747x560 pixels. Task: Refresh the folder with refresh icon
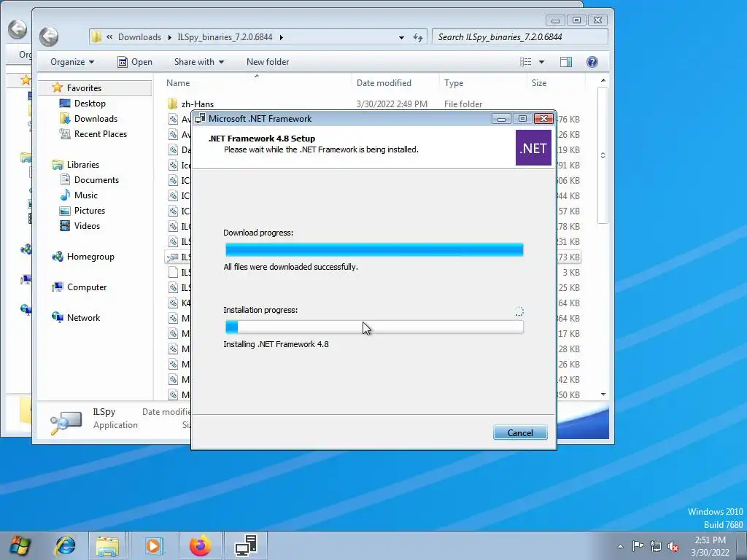[x=418, y=37]
